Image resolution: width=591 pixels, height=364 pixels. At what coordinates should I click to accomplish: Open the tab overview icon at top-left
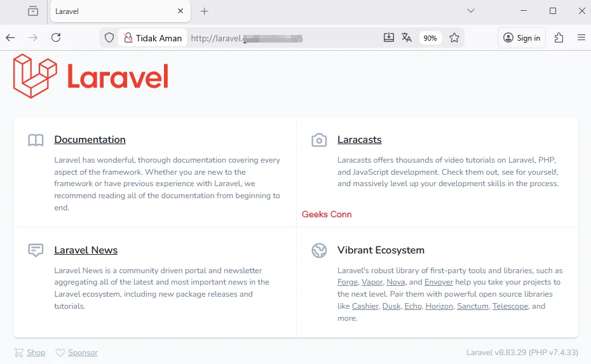tap(33, 11)
